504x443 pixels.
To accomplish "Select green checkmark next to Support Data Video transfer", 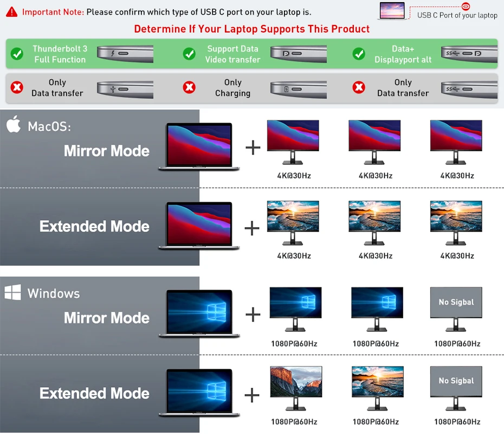I will [189, 54].
